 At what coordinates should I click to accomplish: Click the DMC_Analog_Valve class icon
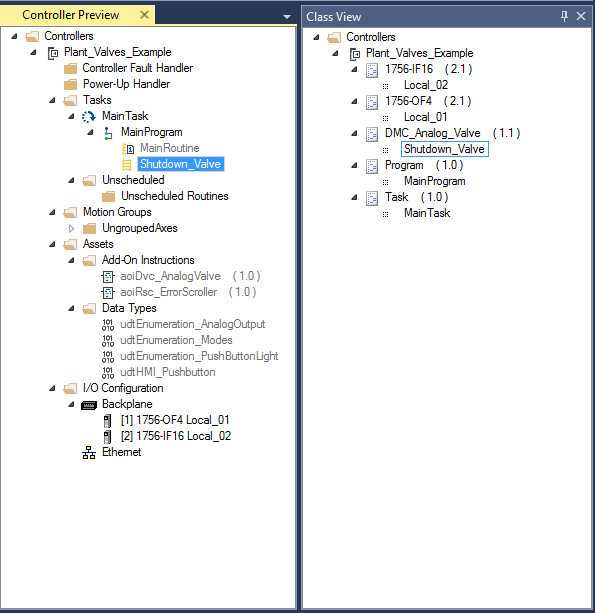(372, 134)
